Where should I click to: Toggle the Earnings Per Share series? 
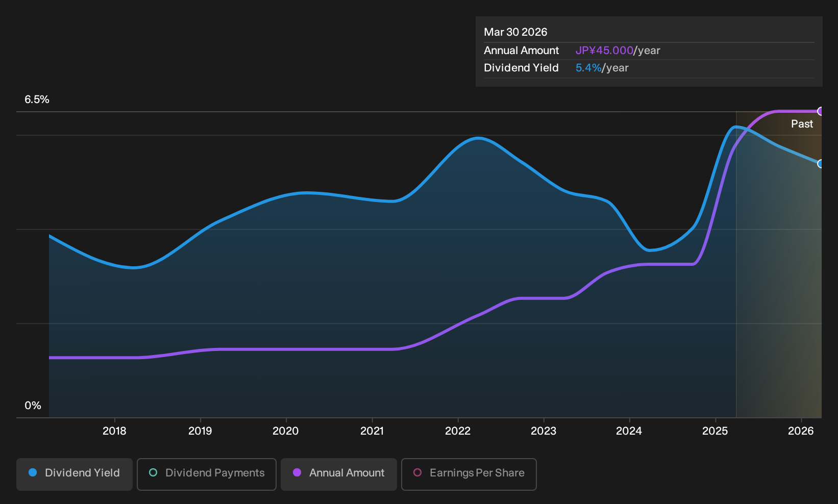[x=469, y=474]
